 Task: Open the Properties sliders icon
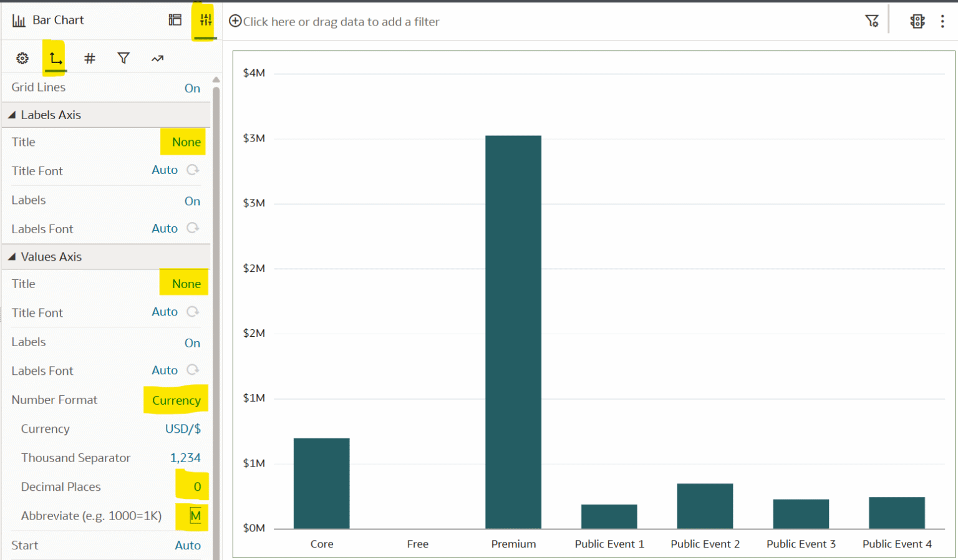coord(205,20)
